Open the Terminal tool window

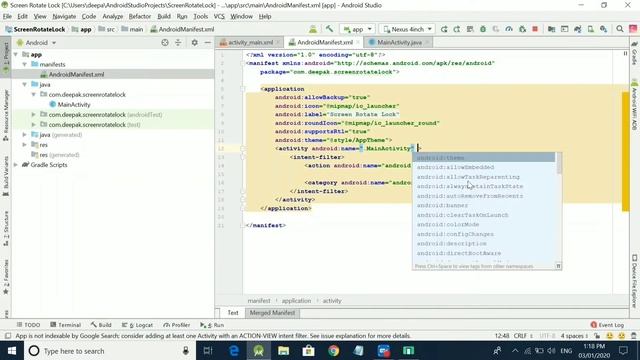65,325
